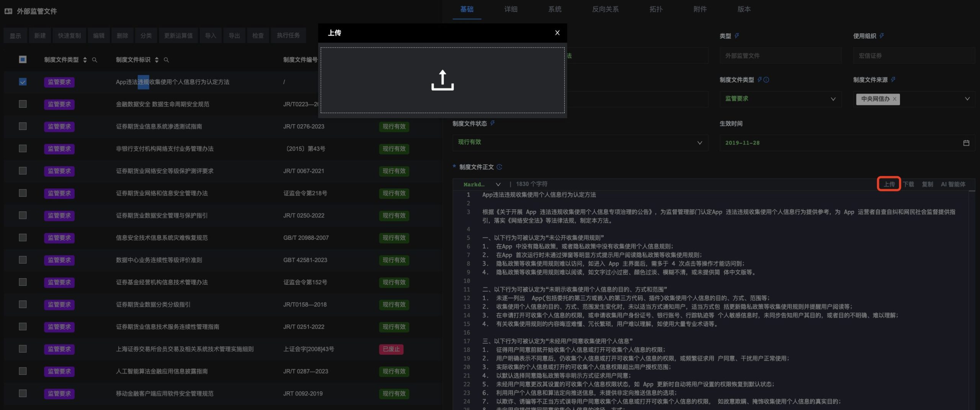Viewport: 980px width, 410px height.
Task: Click the 导出 button
Action: point(234,36)
